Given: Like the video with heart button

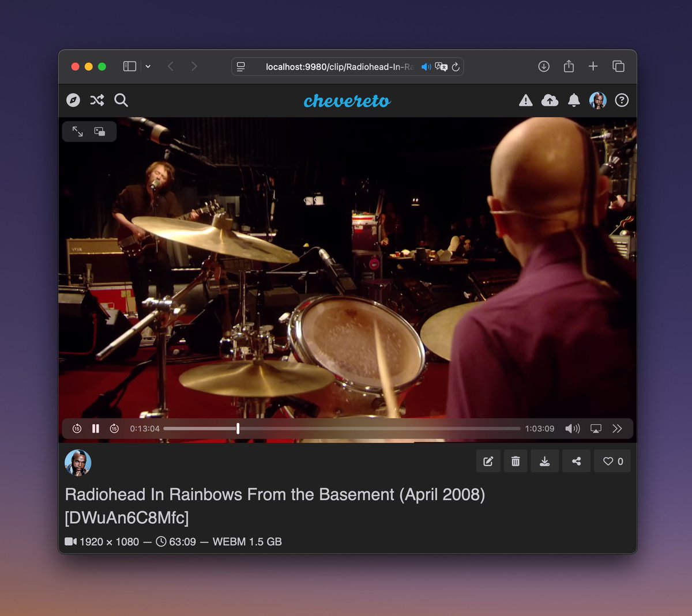Looking at the screenshot, I should tap(612, 461).
